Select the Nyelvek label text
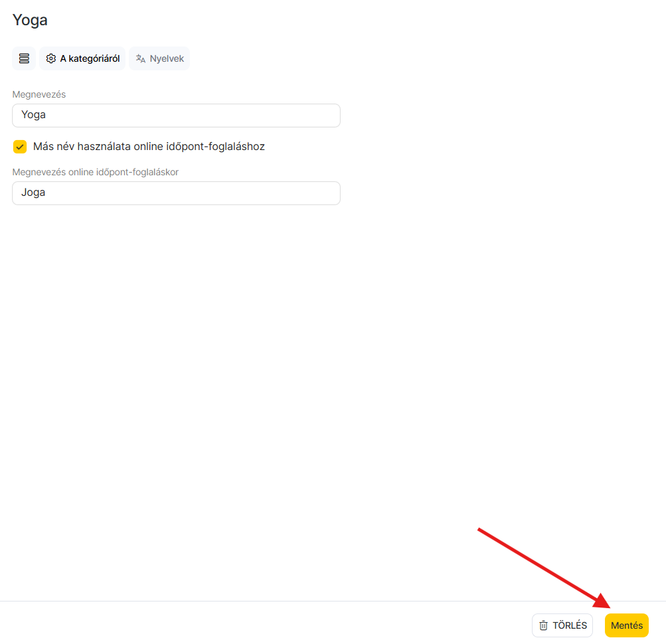The height and width of the screenshot is (644, 666). 167,58
